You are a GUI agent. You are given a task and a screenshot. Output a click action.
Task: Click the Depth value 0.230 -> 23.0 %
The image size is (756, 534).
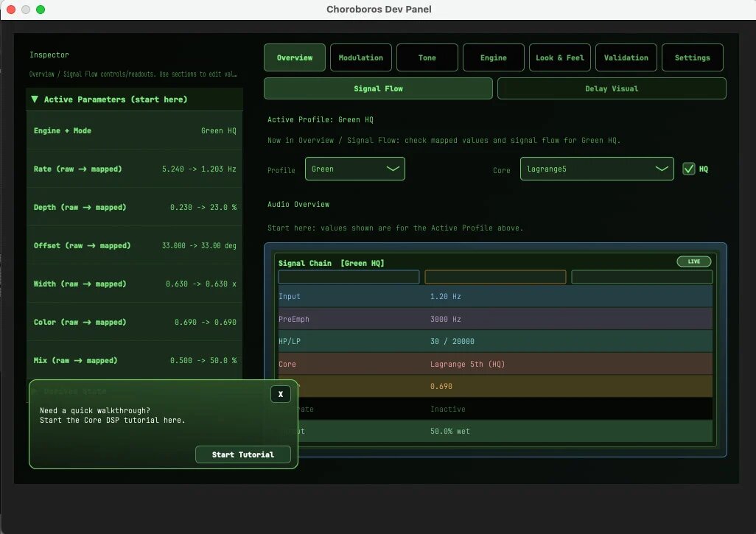203,207
